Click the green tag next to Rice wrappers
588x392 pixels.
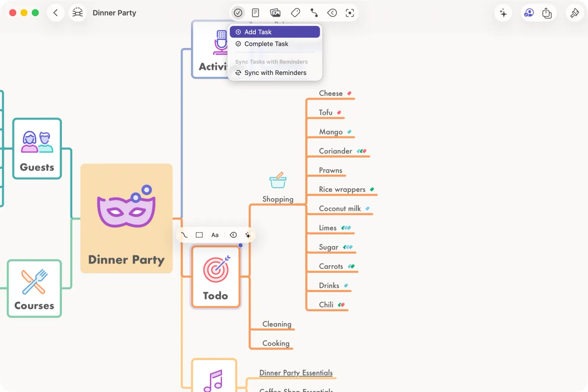pyautogui.click(x=372, y=189)
